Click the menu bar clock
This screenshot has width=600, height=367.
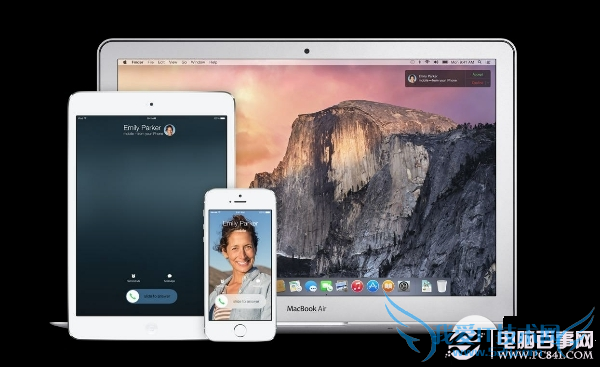tap(463, 62)
